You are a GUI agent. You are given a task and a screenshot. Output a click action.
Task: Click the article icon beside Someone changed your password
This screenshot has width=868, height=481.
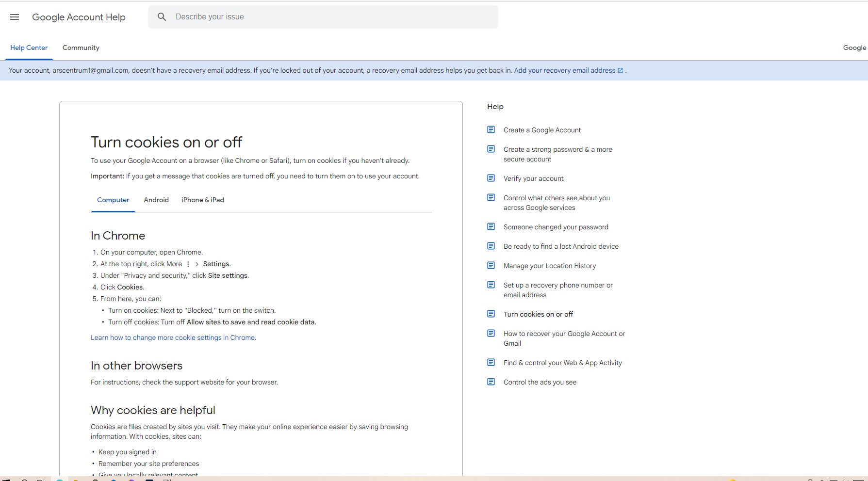pos(491,227)
